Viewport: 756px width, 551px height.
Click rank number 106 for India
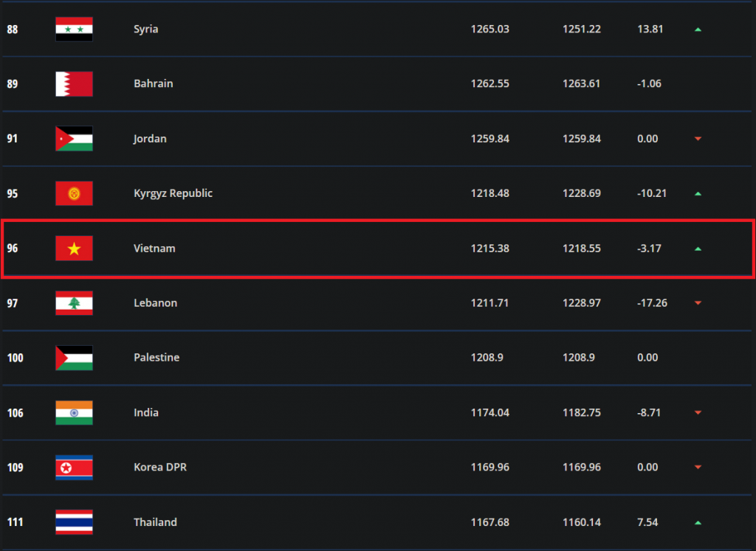click(15, 412)
